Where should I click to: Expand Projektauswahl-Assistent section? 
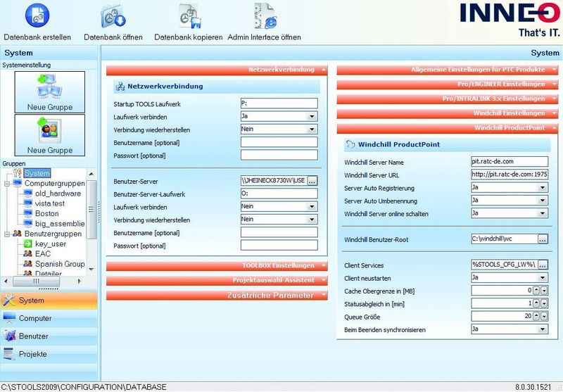tap(217, 280)
